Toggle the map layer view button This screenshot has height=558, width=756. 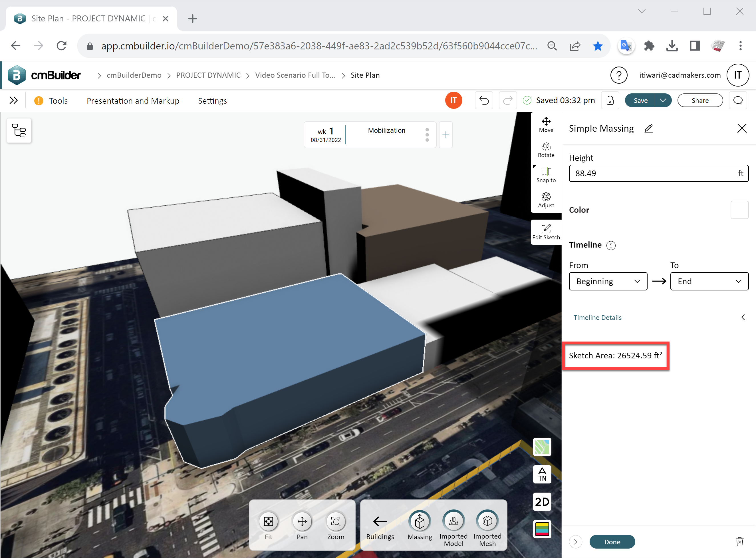pos(542,447)
